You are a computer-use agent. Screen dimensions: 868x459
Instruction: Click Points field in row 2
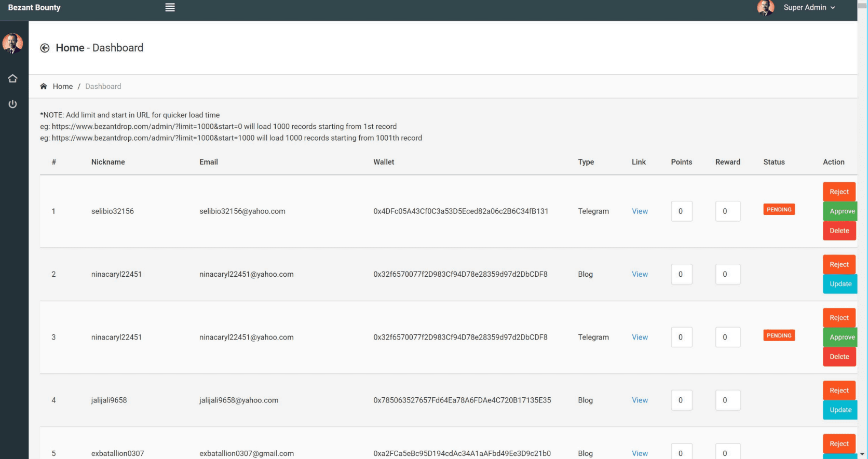point(682,274)
